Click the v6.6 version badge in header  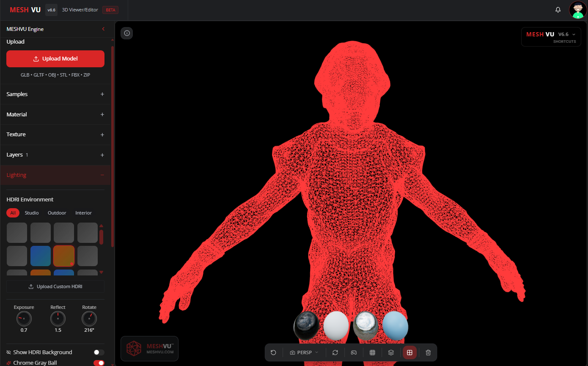pyautogui.click(x=51, y=10)
